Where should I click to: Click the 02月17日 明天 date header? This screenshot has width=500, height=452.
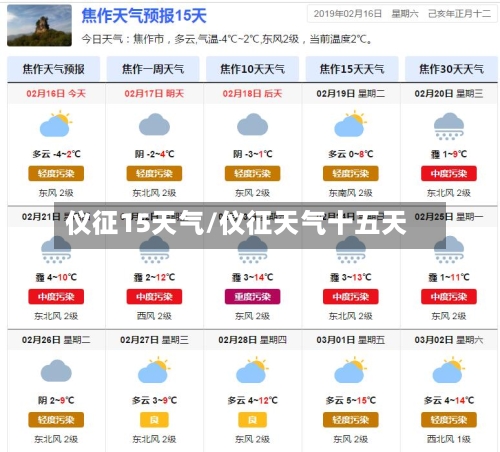click(154, 93)
